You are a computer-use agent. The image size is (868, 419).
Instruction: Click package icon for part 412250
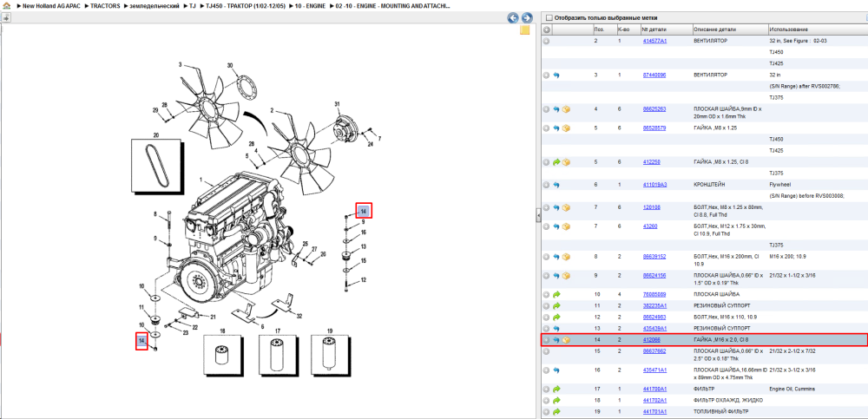click(566, 162)
